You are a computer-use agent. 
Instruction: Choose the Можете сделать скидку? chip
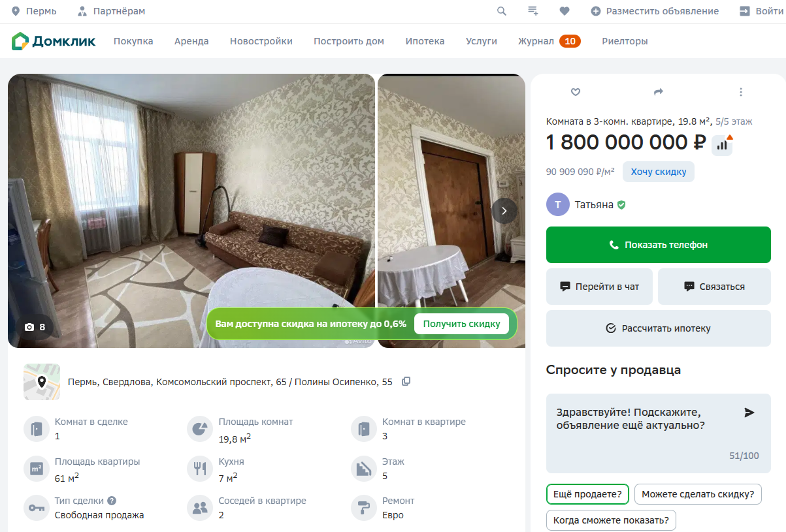(698, 494)
